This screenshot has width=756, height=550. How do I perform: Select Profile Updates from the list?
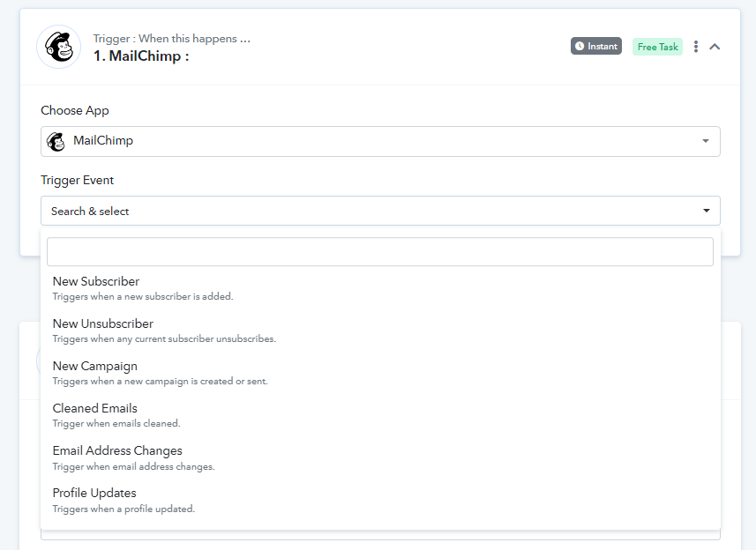pyautogui.click(x=94, y=494)
